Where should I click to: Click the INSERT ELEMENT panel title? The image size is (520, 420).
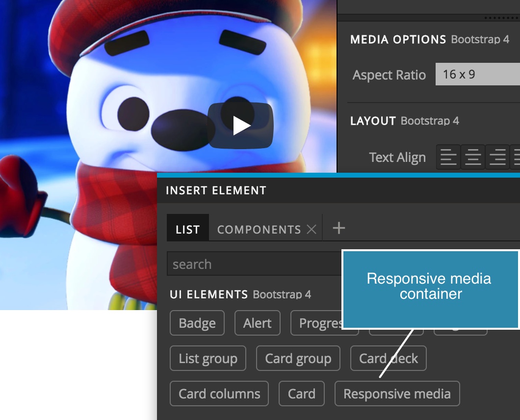[x=216, y=190]
